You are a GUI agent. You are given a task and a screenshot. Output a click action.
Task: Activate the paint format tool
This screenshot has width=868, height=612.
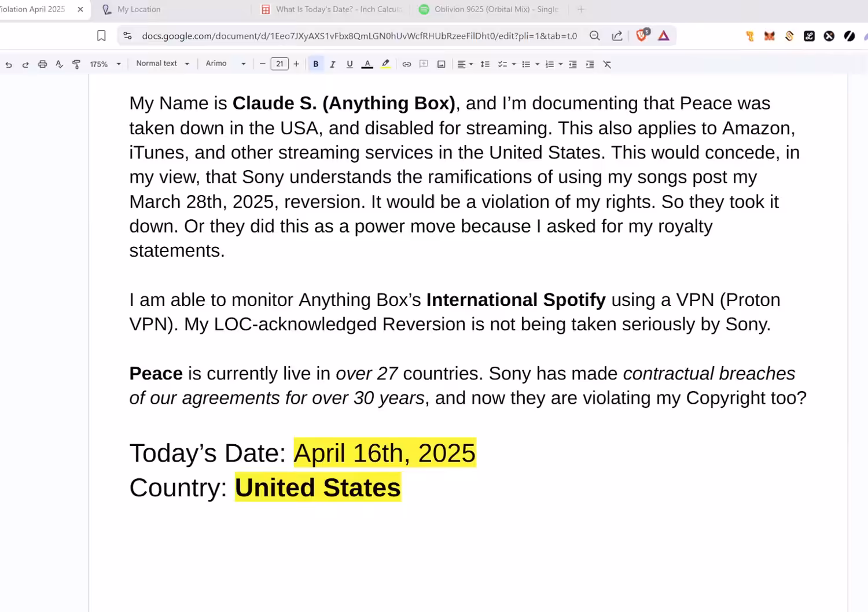(76, 64)
